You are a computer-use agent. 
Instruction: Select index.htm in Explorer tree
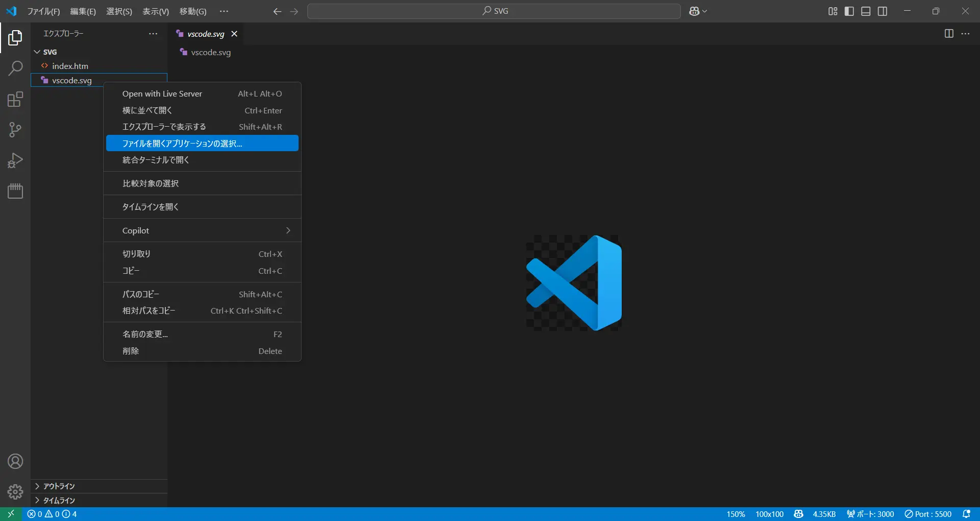[x=99, y=66]
